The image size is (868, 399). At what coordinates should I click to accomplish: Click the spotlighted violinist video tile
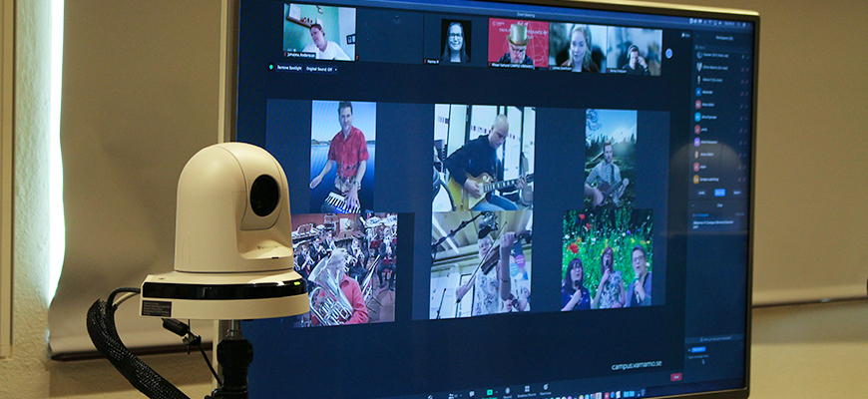pos(481,265)
